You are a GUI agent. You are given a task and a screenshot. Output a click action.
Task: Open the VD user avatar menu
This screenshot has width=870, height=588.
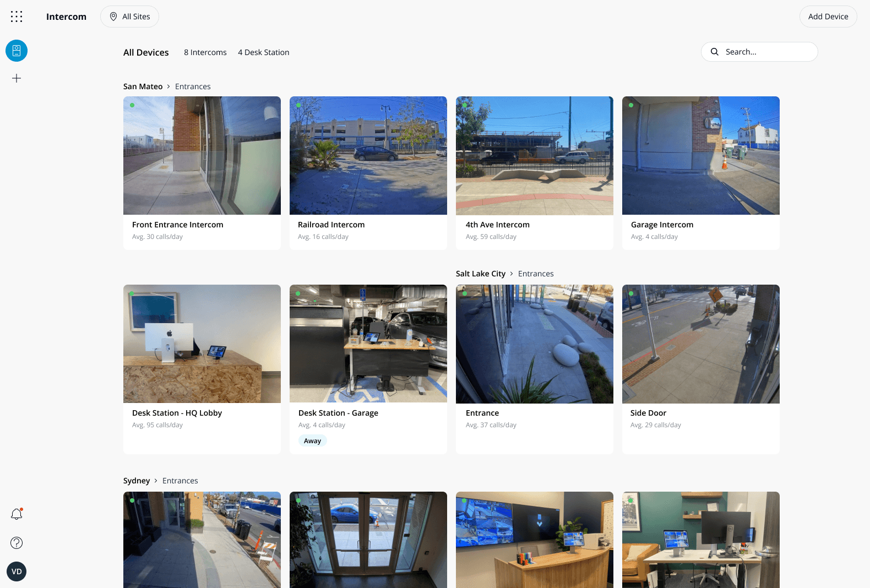(17, 571)
